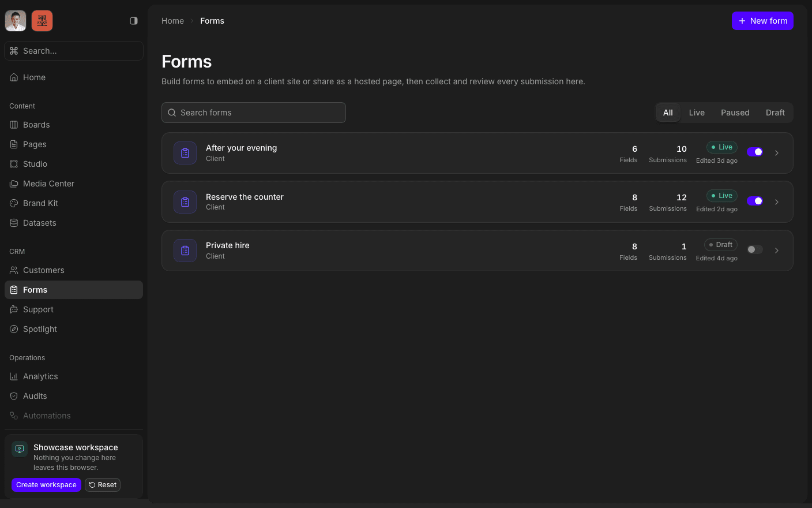Click the New form button

[762, 21]
